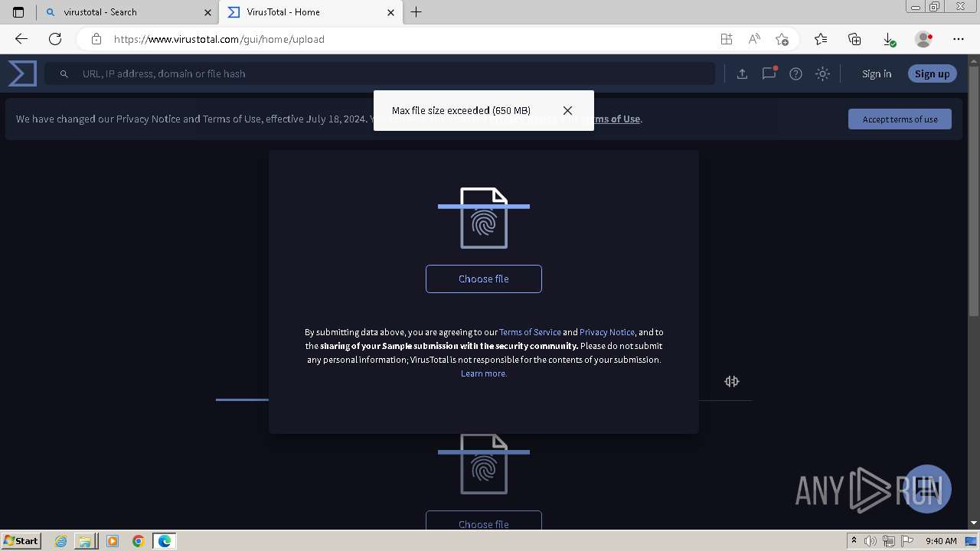Click the Terms of Use link in banner
The width and height of the screenshot is (980, 551).
[611, 119]
